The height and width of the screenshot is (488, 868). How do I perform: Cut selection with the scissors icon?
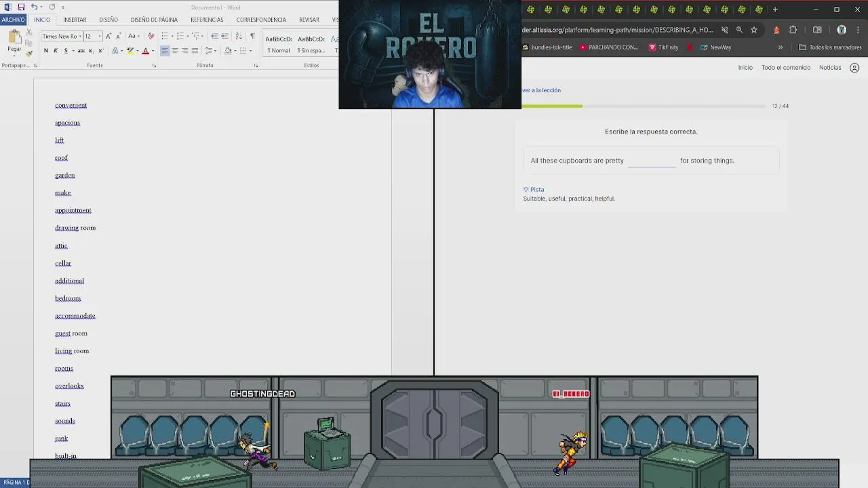tap(28, 33)
